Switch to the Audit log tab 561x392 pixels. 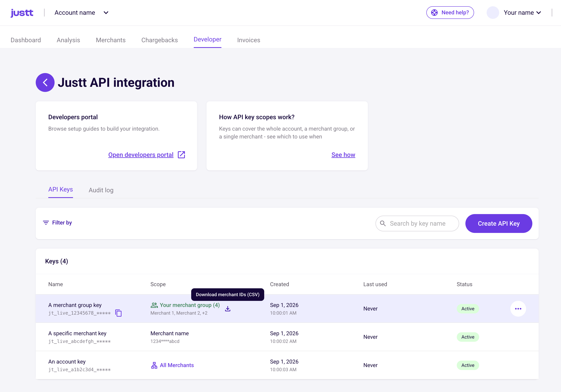(x=101, y=190)
